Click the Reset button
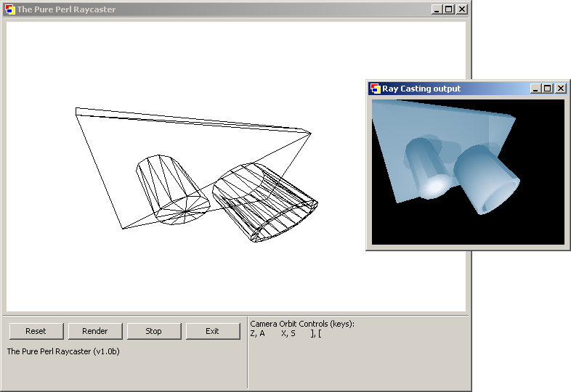 coord(36,331)
